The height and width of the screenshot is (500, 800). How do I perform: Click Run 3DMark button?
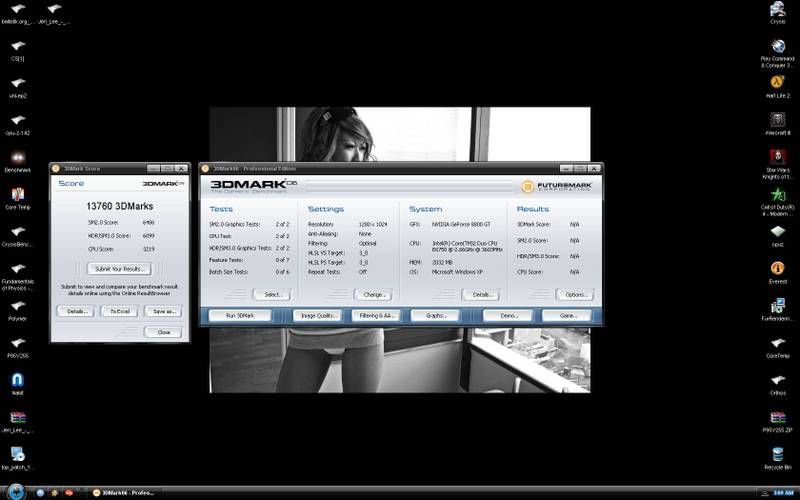coord(240,316)
